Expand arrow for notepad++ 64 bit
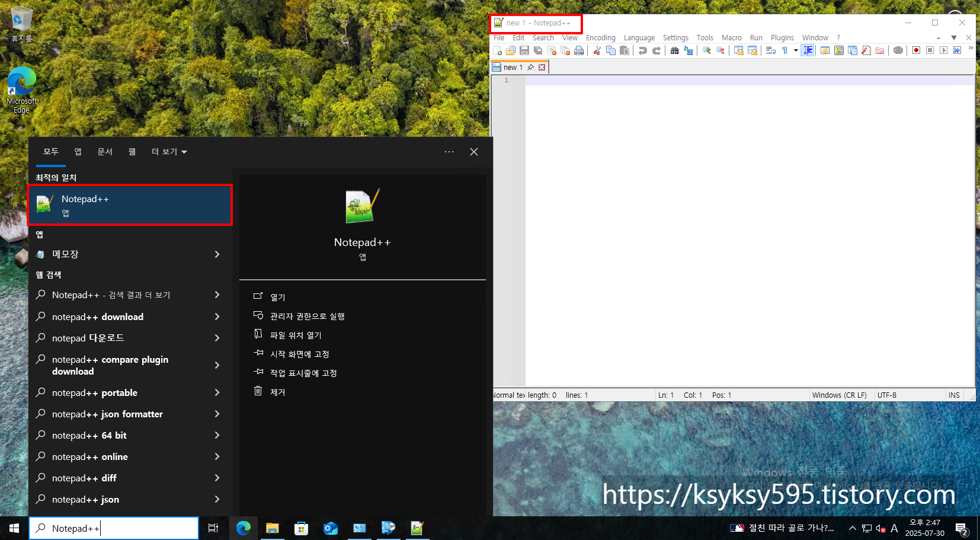Viewport: 980px width, 540px height. [x=217, y=435]
